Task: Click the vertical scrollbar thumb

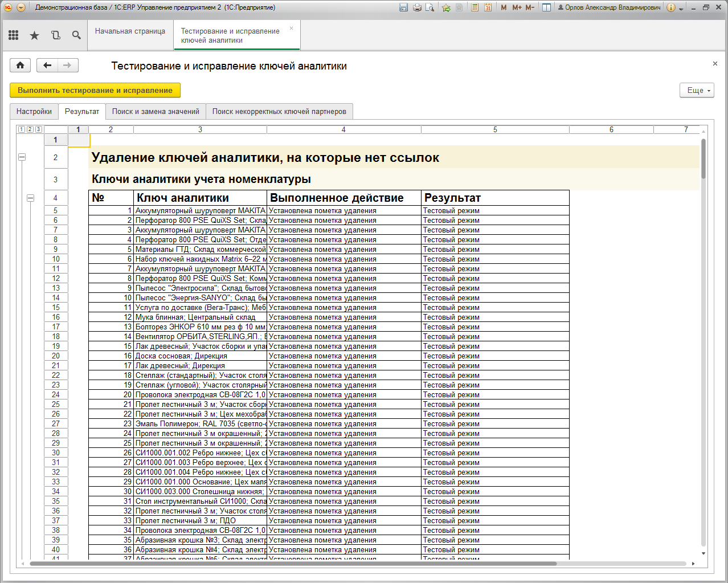Action: (704, 158)
